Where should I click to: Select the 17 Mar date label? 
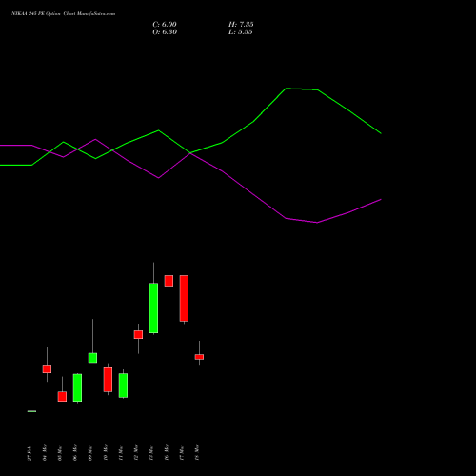pos(182,452)
